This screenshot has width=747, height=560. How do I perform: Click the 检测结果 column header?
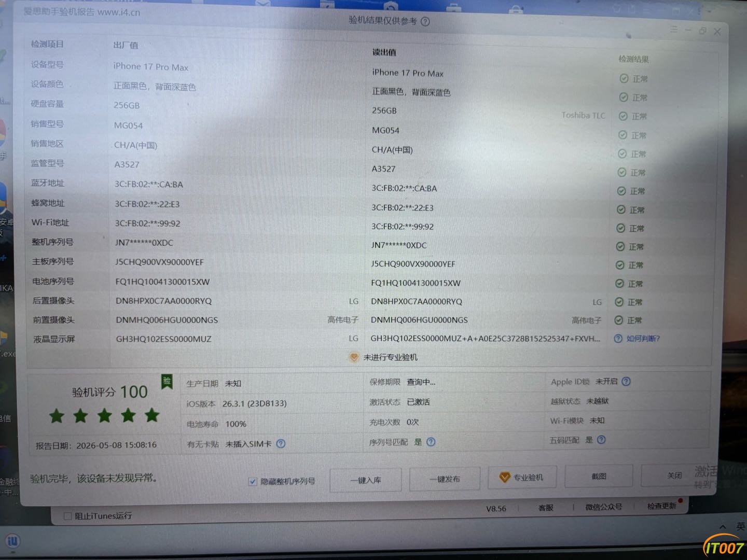pyautogui.click(x=633, y=59)
